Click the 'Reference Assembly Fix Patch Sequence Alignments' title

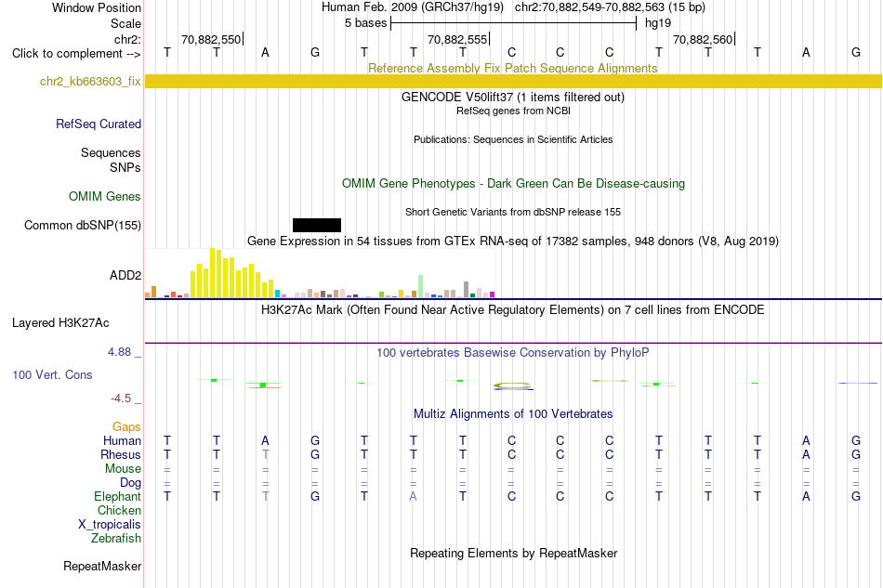tap(512, 68)
